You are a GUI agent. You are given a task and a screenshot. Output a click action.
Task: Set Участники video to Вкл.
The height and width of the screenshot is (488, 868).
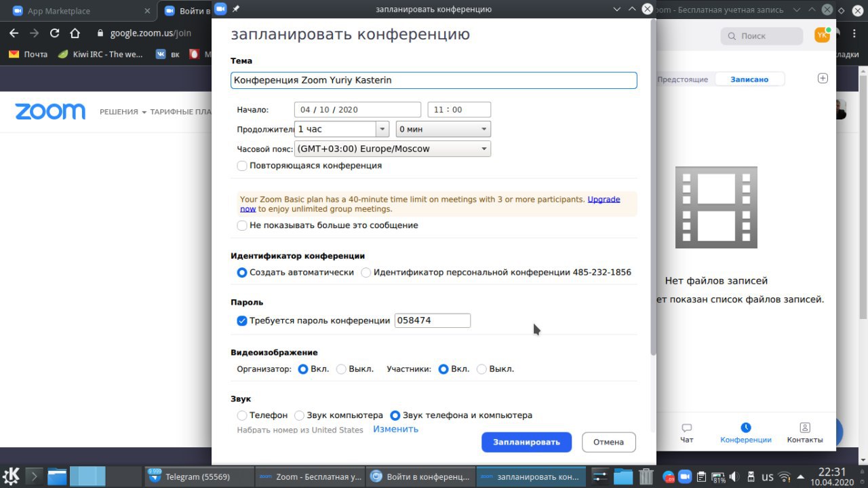[x=443, y=369]
